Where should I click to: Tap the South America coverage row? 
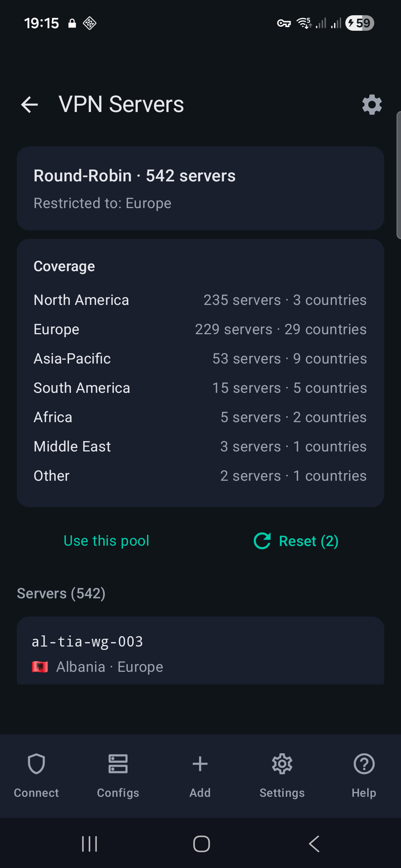(200, 388)
